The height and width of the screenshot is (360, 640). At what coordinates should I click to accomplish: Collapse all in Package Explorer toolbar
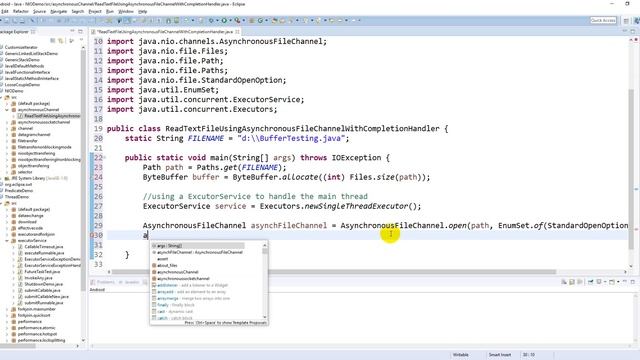(53, 40)
